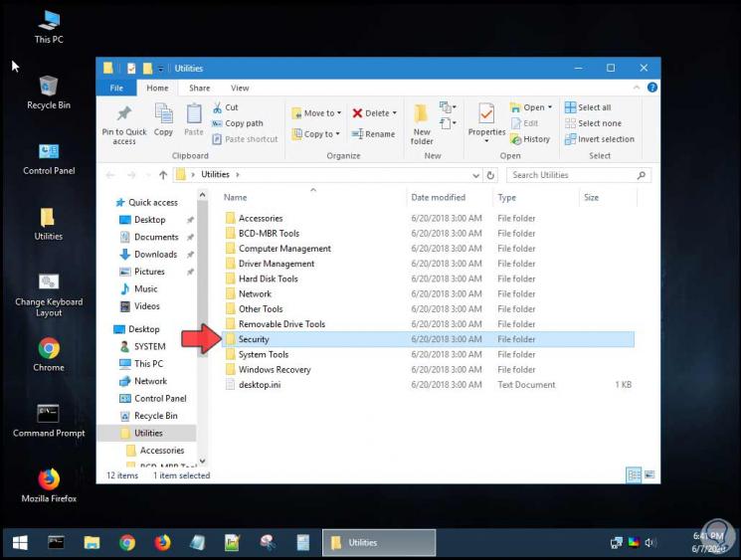
Task: Open the New item dropdown
Action: click(448, 107)
